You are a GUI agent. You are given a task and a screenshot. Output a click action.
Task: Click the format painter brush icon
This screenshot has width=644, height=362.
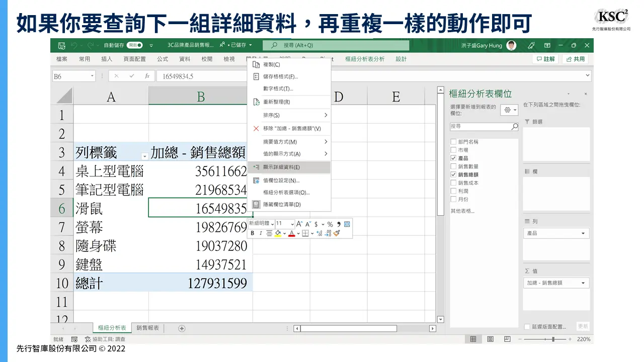click(337, 233)
